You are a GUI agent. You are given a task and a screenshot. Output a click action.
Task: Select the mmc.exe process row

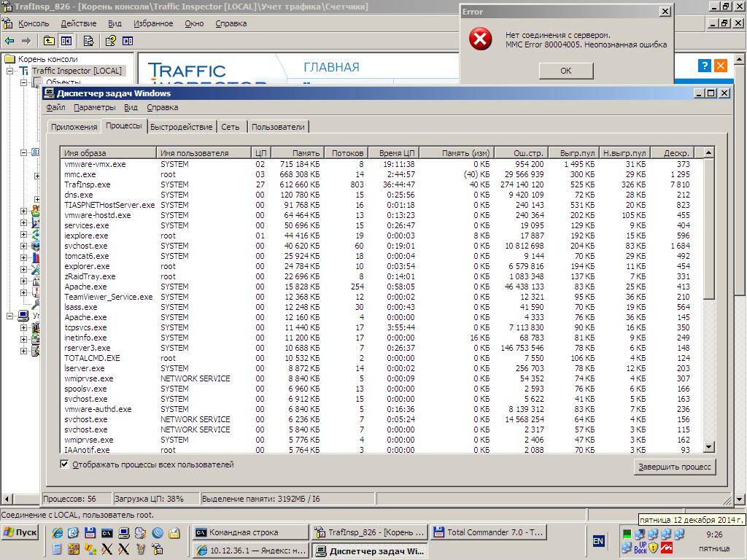click(382, 174)
